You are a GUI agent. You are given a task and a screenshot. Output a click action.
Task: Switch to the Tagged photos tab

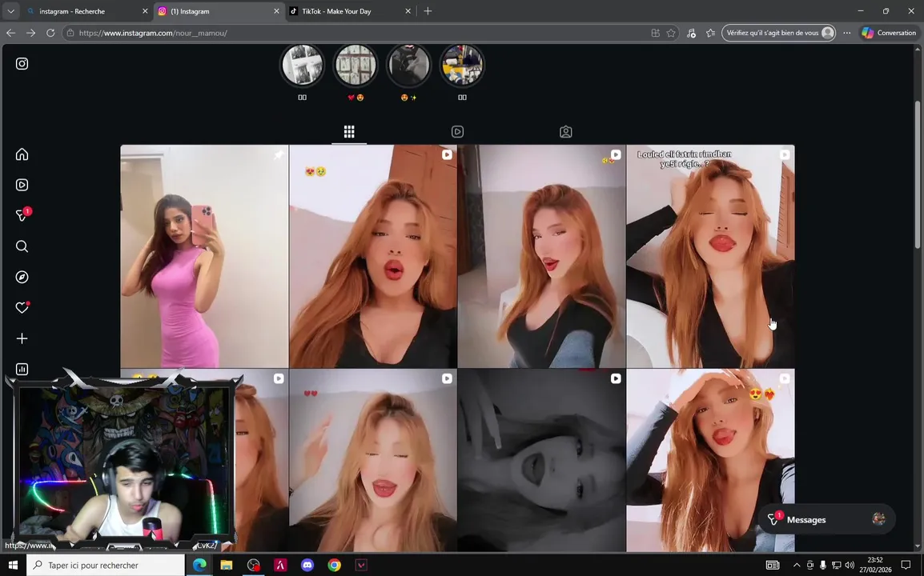click(566, 131)
